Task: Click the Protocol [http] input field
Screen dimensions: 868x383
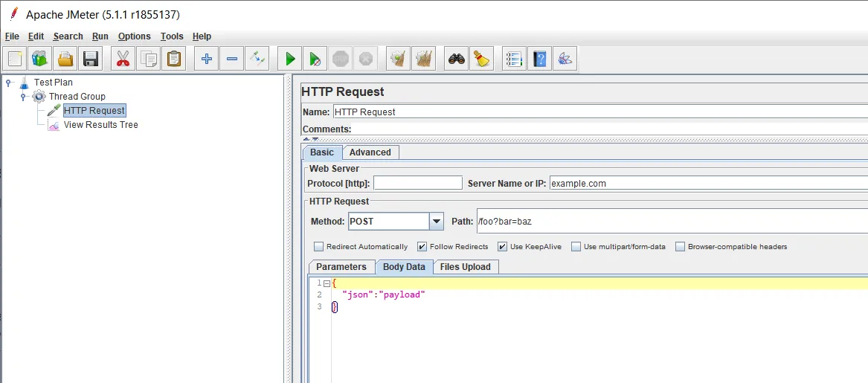Action: click(418, 183)
